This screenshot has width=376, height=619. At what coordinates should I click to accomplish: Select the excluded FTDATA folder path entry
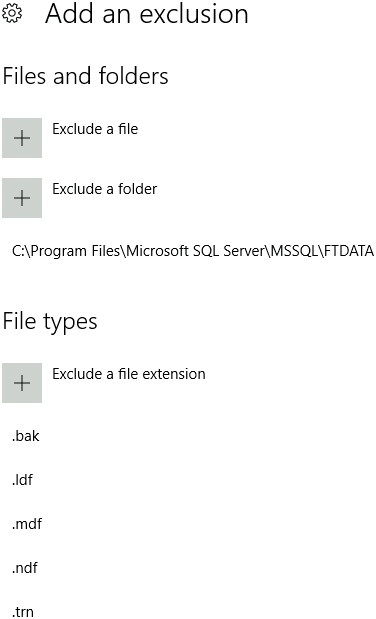[193, 251]
